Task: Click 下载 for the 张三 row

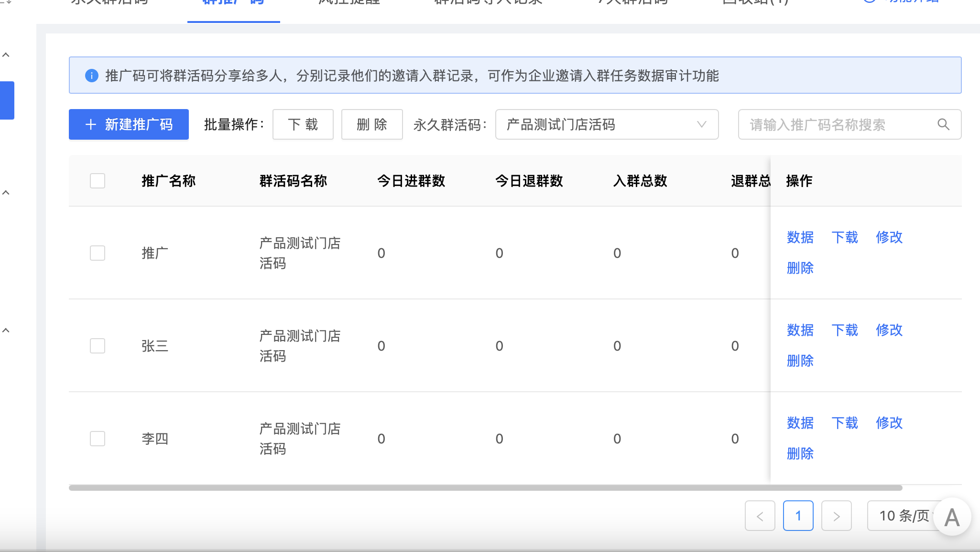Action: 845,330
